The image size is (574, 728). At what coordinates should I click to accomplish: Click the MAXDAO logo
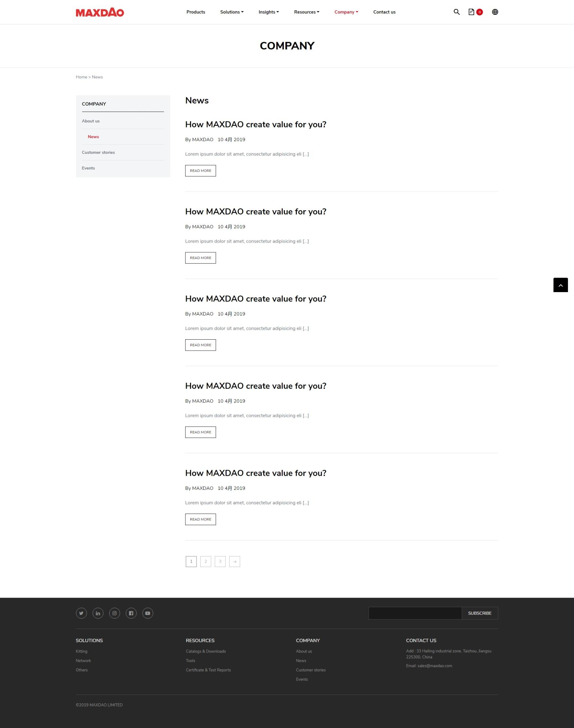100,13
